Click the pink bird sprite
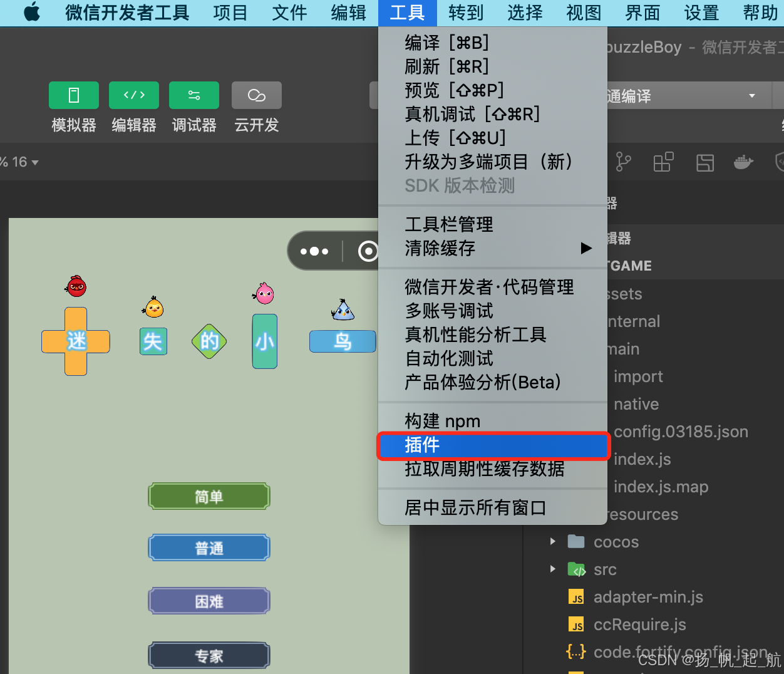 264,293
